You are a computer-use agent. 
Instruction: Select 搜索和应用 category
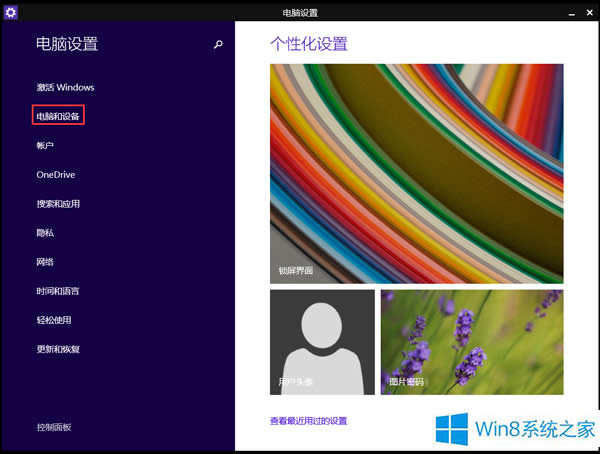[x=58, y=203]
